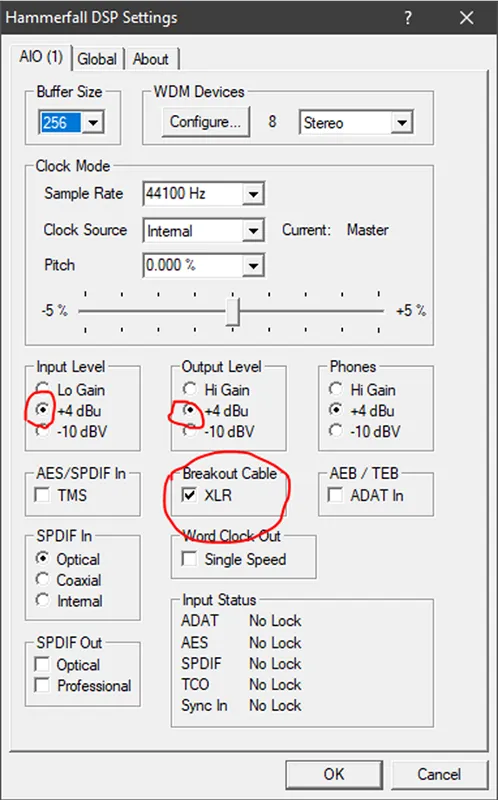Switch to the Global tab
498x800 pixels.
[x=97, y=59]
